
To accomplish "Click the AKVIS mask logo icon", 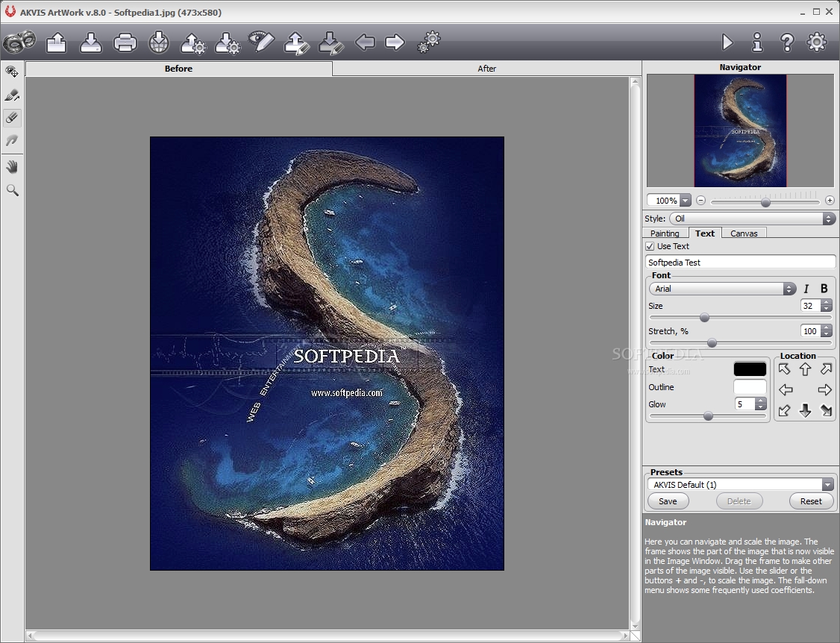I will [x=19, y=42].
